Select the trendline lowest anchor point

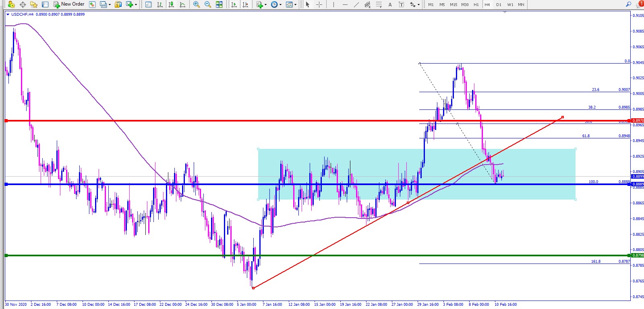(253, 288)
